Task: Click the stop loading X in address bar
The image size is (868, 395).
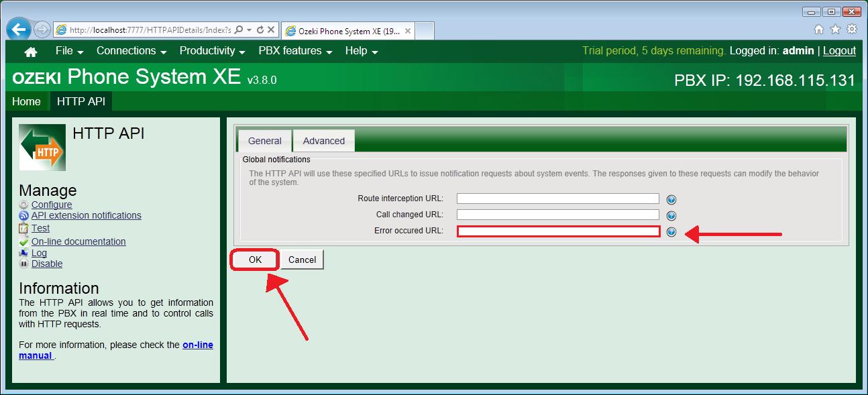Action: point(271,30)
